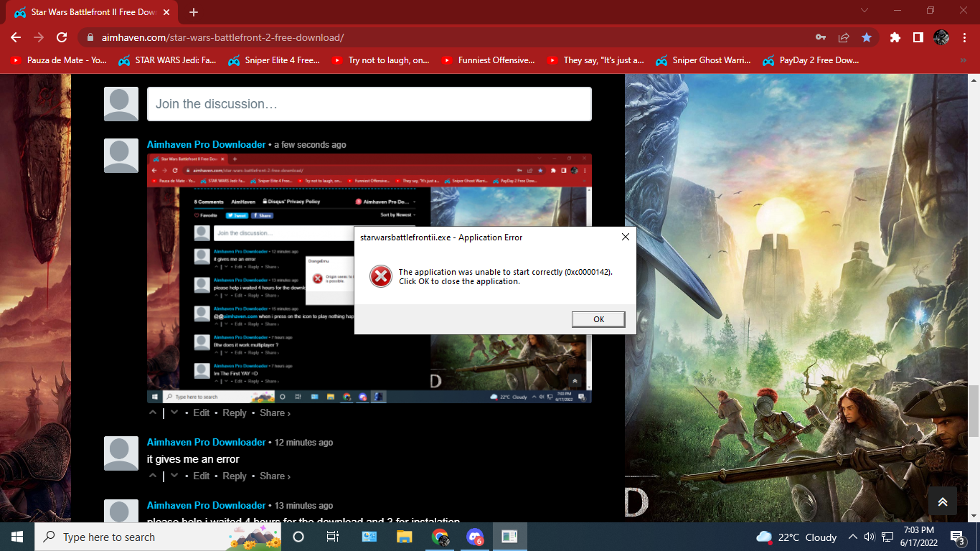Downvote the 'it gives me an error' comment
Screen dimensions: 980x551
click(x=174, y=476)
